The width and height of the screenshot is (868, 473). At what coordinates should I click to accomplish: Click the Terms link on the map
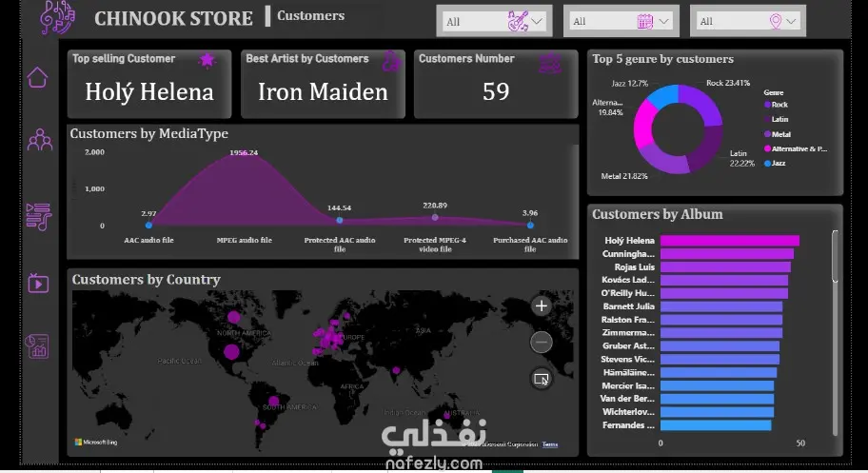[550, 444]
